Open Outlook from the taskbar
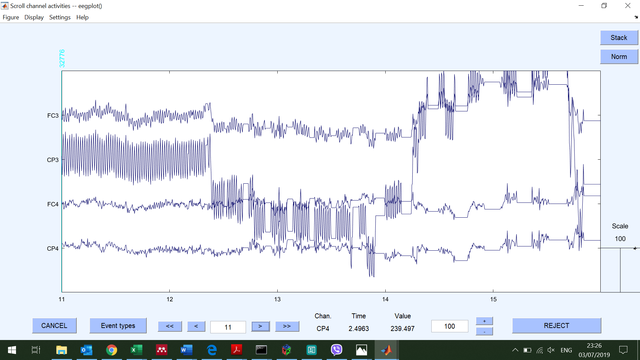 (86, 350)
